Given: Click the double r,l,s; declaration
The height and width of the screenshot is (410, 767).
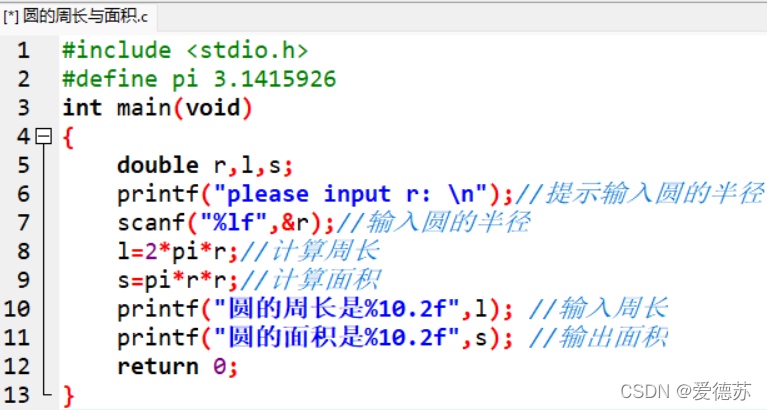Looking at the screenshot, I should point(205,165).
